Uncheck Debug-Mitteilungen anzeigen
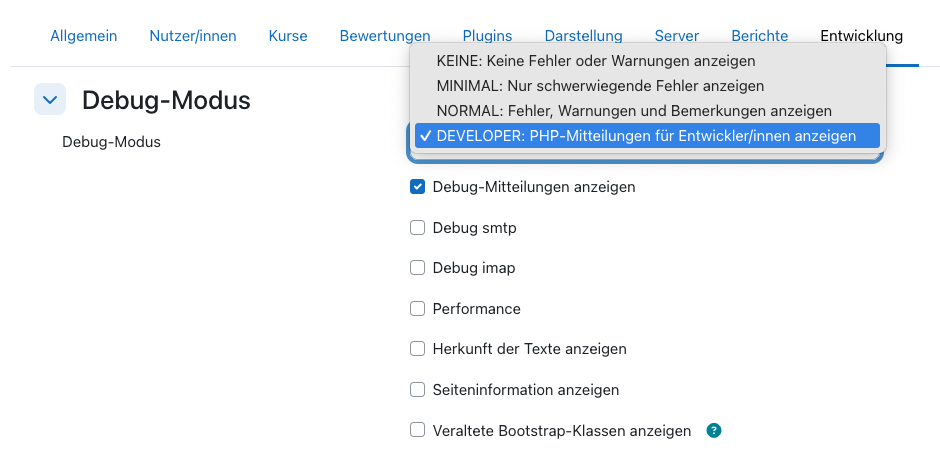The image size is (940, 453). pos(418,187)
